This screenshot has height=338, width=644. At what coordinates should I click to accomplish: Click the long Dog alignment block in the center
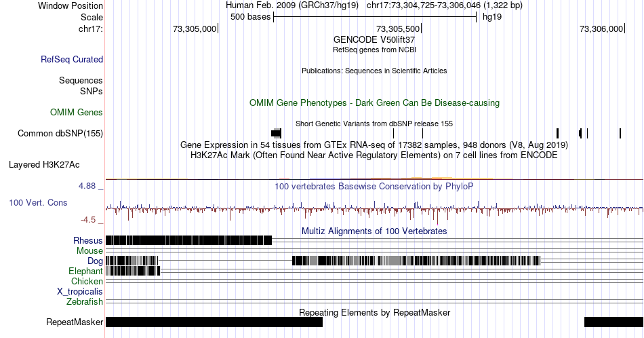pyautogui.click(x=416, y=261)
